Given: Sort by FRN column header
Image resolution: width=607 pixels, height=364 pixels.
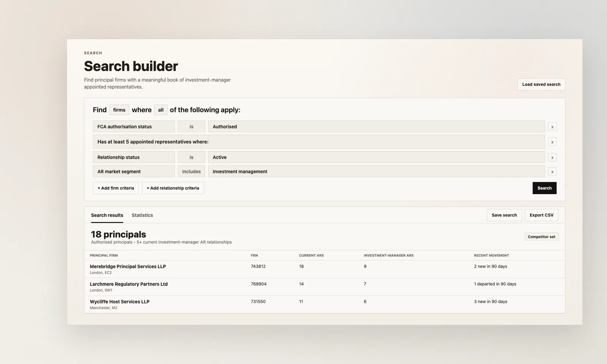Looking at the screenshot, I should [254, 256].
